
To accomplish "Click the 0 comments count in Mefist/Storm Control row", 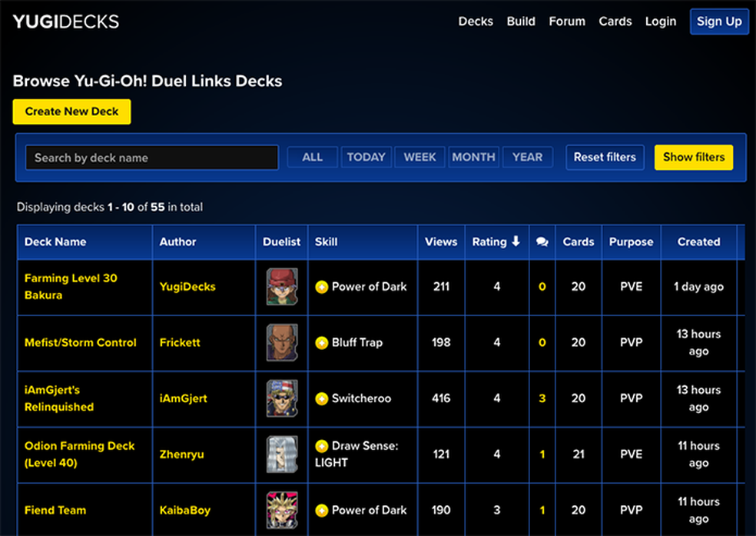I will point(542,342).
